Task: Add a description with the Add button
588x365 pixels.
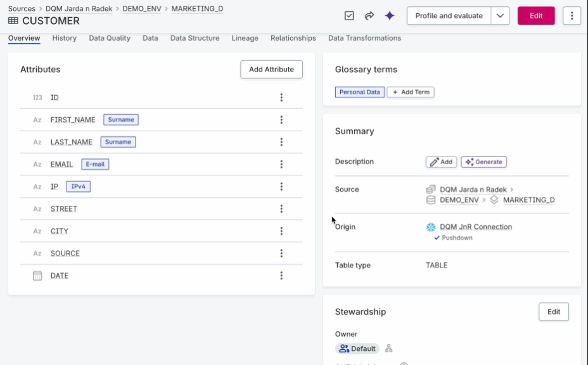Action: click(442, 162)
